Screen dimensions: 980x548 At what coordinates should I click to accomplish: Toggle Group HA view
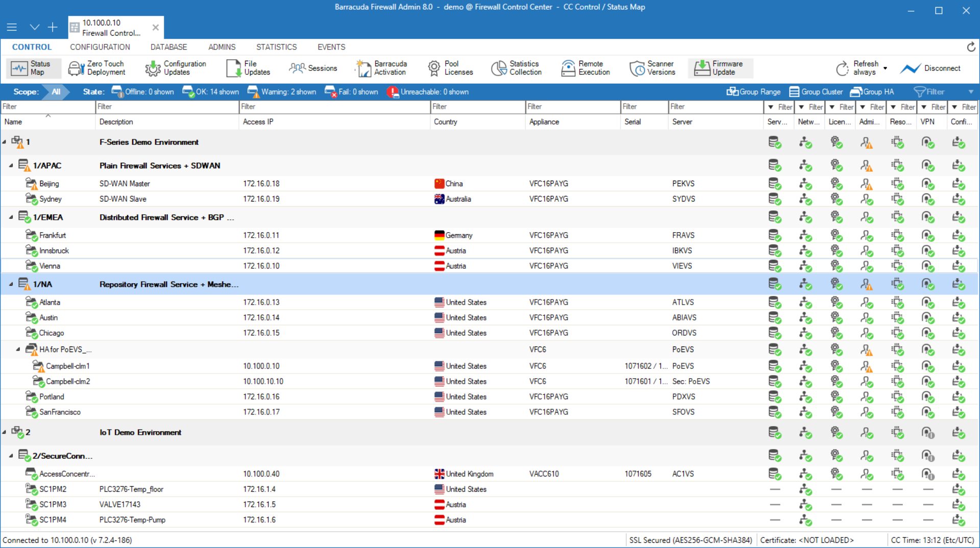(872, 92)
